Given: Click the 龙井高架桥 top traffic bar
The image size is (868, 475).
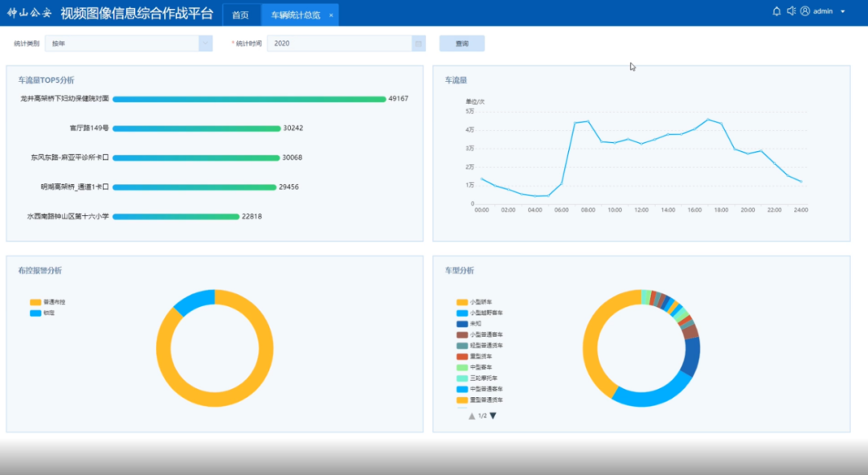Looking at the screenshot, I should [249, 99].
